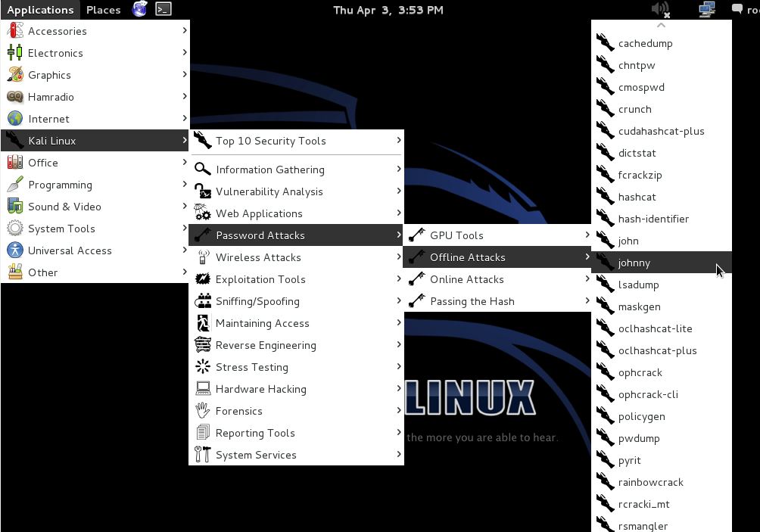Select Wireless Attacks in Kali menu
Screen dimensions: 760x532
(296, 257)
